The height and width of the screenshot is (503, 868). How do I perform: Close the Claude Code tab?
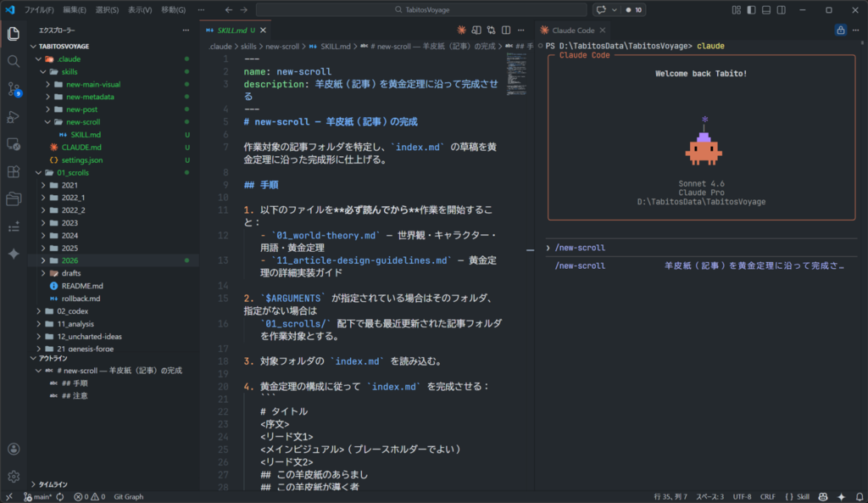pos(603,30)
